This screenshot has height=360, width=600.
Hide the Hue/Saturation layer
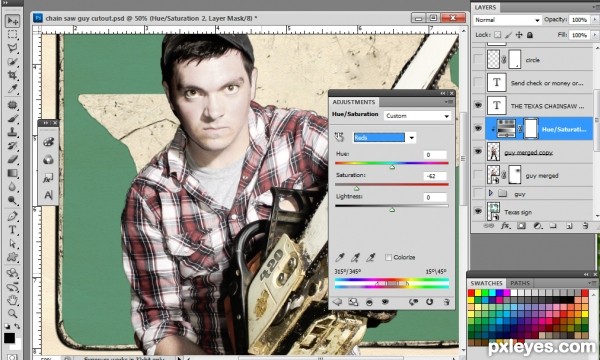click(x=478, y=129)
